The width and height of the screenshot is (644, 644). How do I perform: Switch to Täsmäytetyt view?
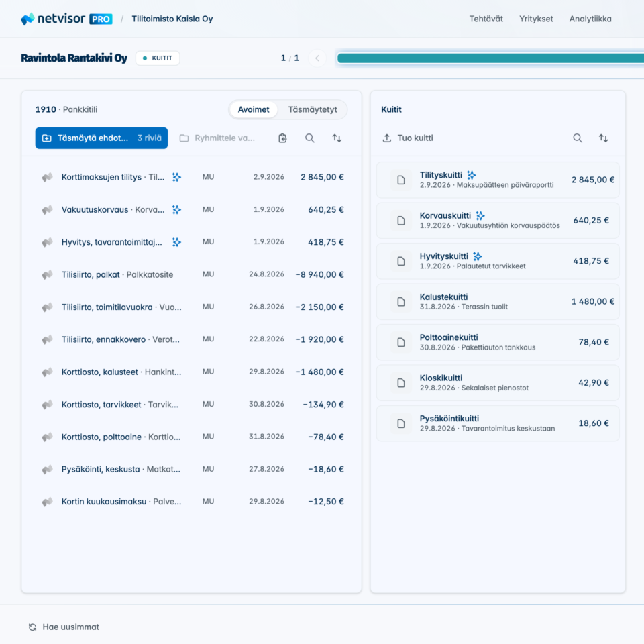pyautogui.click(x=313, y=109)
